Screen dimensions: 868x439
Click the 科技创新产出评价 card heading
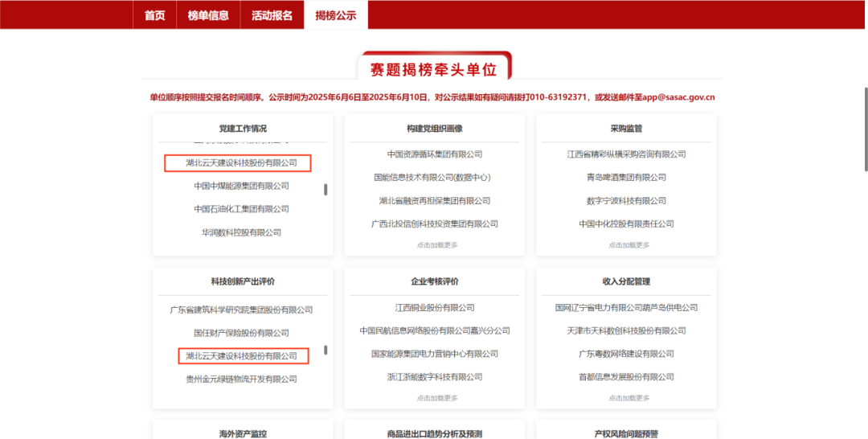(x=243, y=281)
